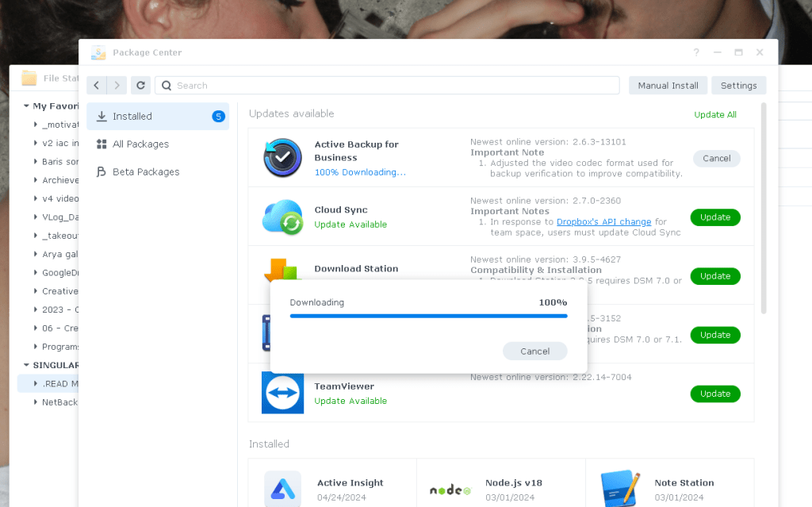Click Update button above TeamViewer row
The height and width of the screenshot is (507, 812).
(715, 335)
